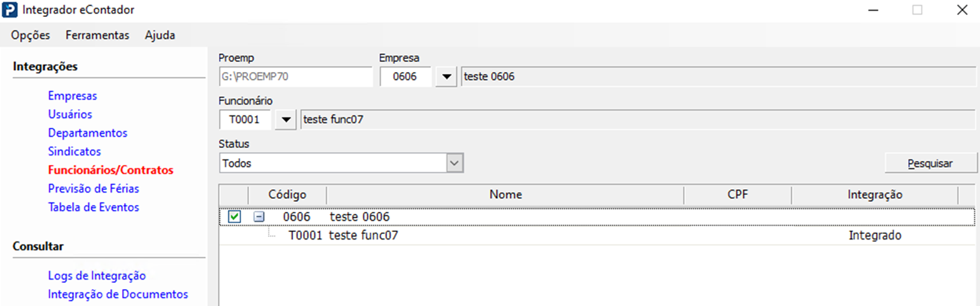Uncheck the teste 0606 row checkbox

pos(234,217)
